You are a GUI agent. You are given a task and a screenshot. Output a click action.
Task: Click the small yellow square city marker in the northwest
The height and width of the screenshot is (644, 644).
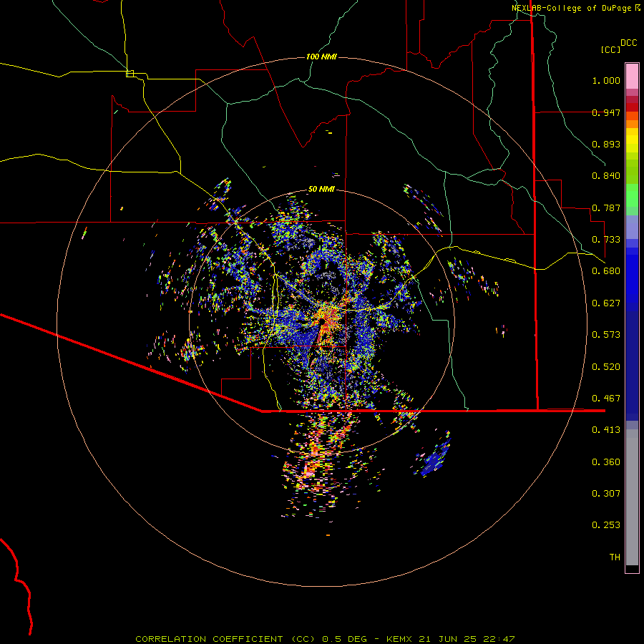point(130,74)
